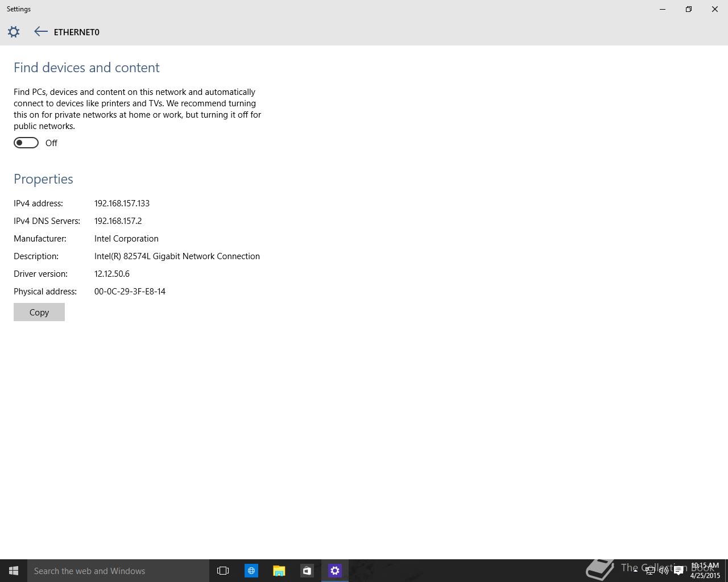Click the Settings gear icon in header

(x=14, y=32)
